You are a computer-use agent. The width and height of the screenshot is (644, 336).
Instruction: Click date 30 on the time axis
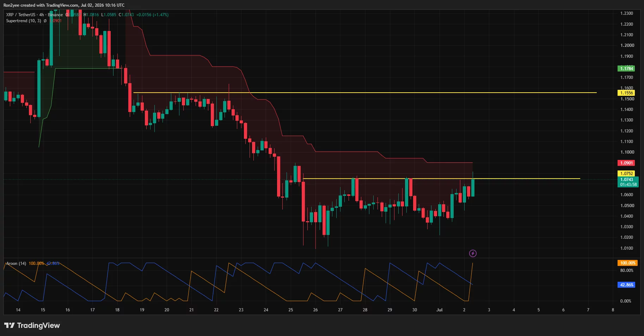tap(415, 310)
